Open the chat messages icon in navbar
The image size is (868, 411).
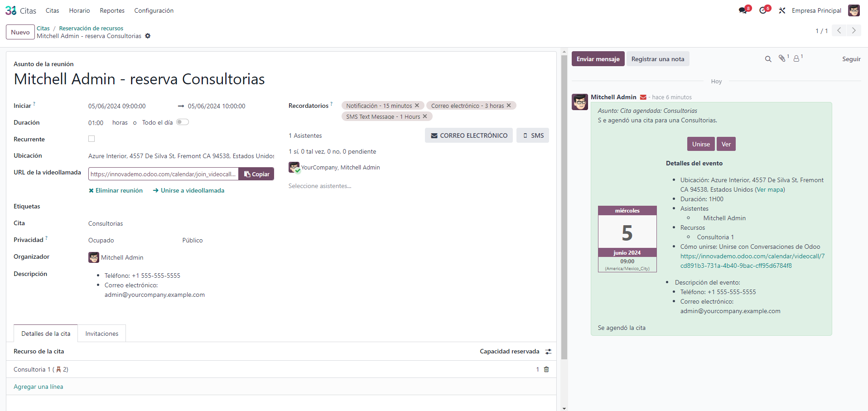(743, 10)
